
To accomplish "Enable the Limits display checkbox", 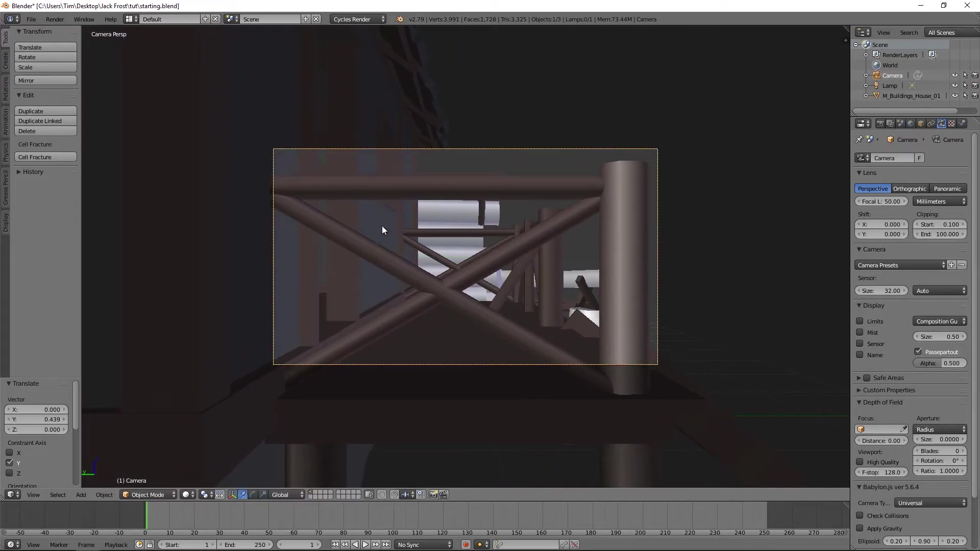I will tap(860, 321).
